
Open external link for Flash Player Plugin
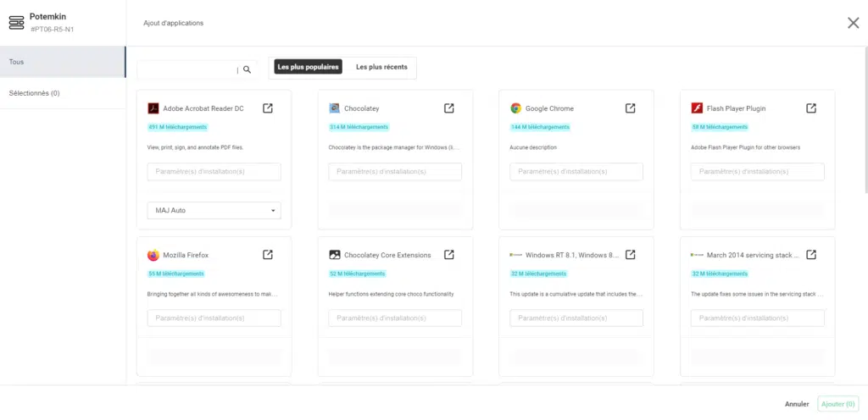[811, 108]
